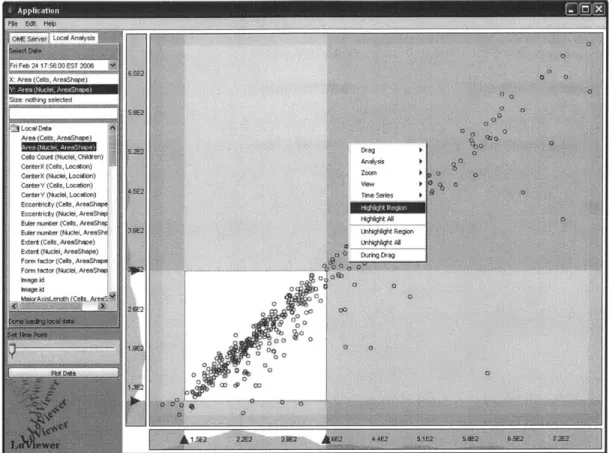
Task: Click the empty text field below Size row
Action: coord(64,113)
